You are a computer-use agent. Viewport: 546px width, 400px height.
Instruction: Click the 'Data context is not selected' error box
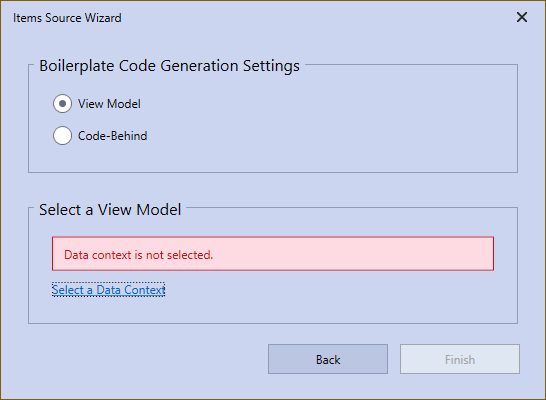point(273,254)
